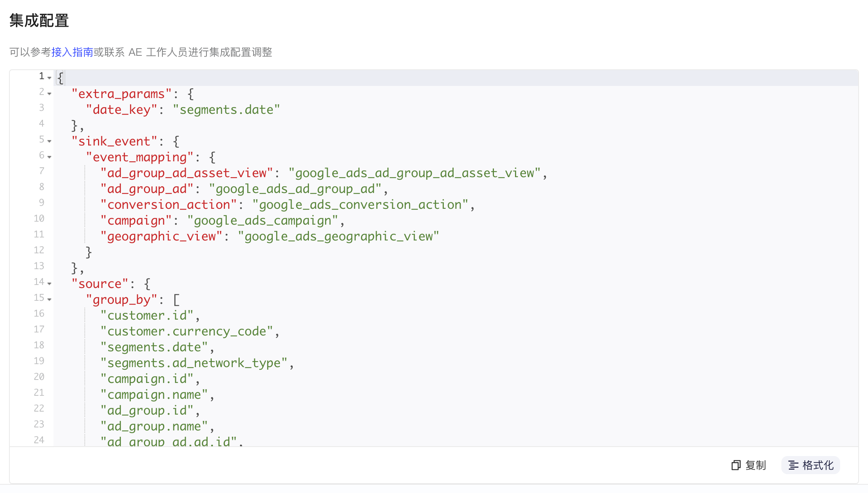
Task: Click the "segments.date" value on line 3
Action: 226,110
